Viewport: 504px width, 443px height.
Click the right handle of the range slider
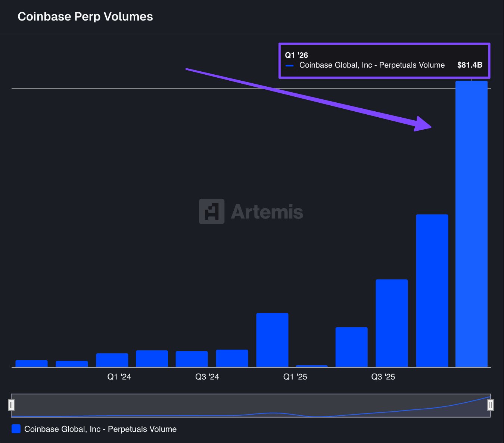pyautogui.click(x=491, y=405)
